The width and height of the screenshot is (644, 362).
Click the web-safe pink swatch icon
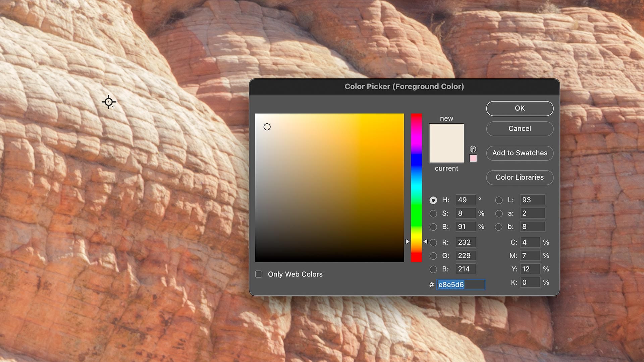pos(473,158)
